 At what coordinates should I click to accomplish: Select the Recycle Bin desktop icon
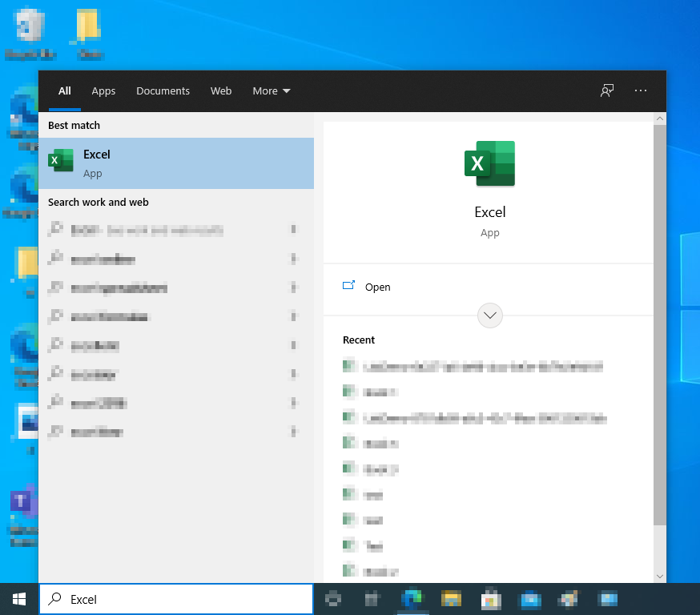tap(30, 34)
